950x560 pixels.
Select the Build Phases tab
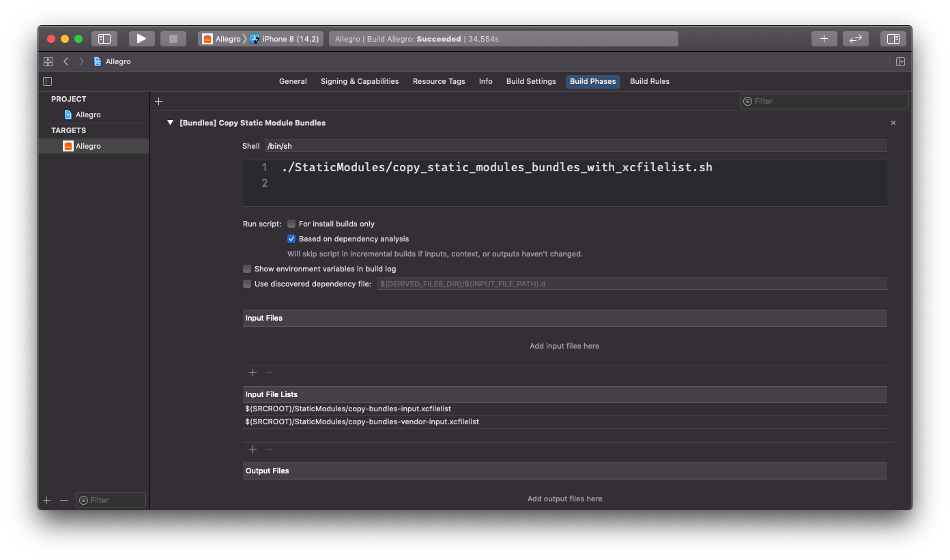click(x=593, y=81)
